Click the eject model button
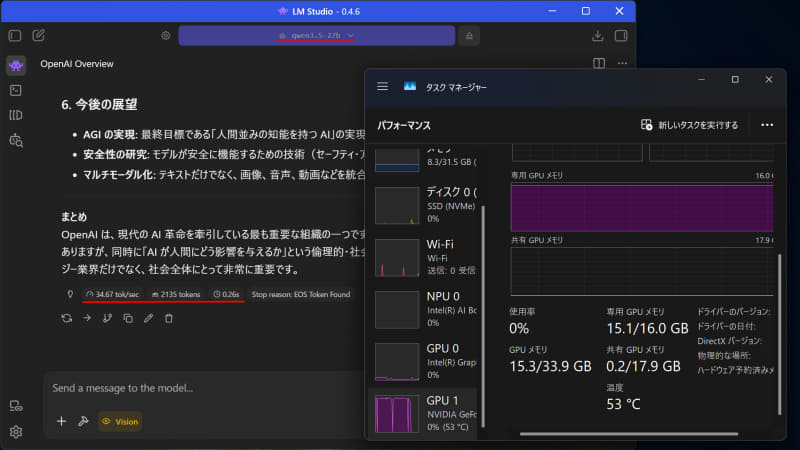This screenshot has height=450, width=800. 469,36
